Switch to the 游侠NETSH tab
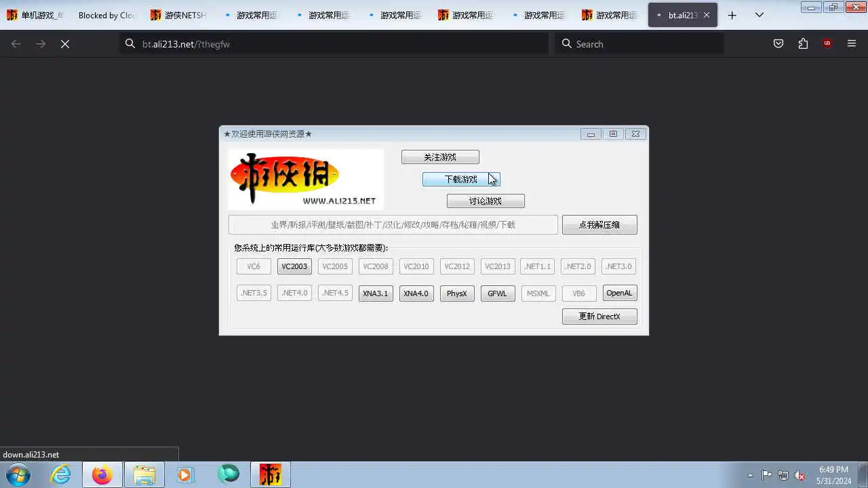The width and height of the screenshot is (868, 488). [x=178, y=15]
